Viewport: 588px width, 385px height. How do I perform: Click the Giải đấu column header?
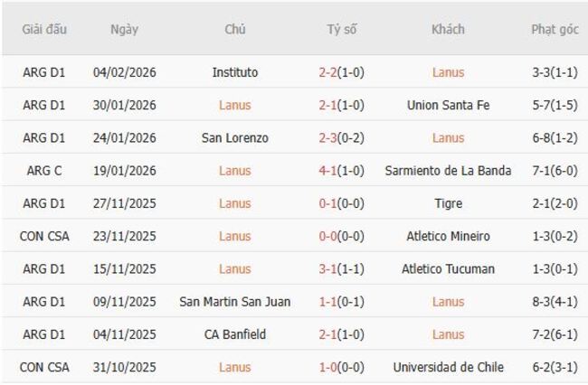(43, 30)
